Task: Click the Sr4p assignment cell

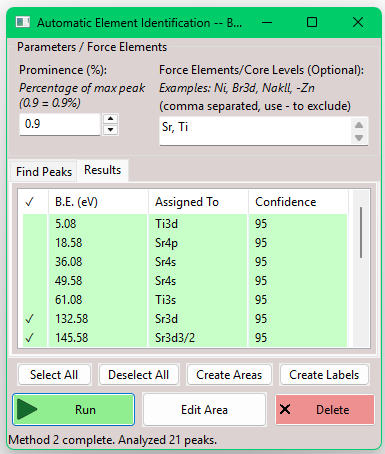Action: [x=198, y=243]
